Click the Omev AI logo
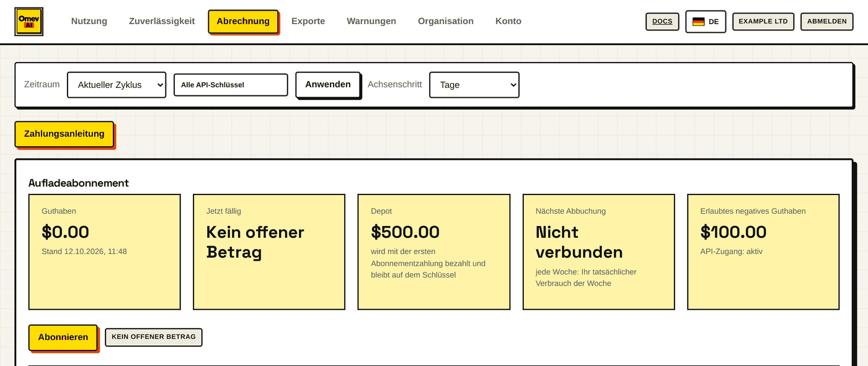 pos(29,21)
